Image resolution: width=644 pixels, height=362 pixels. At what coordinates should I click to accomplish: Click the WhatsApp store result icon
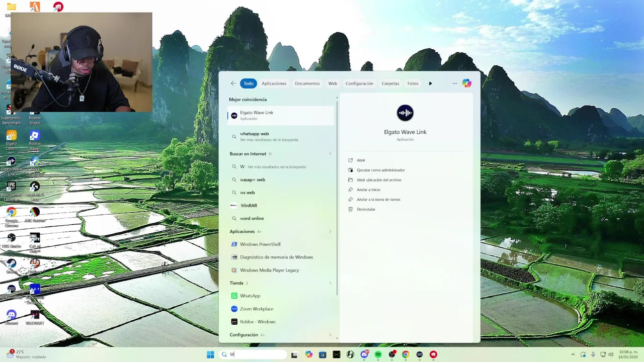point(234,296)
